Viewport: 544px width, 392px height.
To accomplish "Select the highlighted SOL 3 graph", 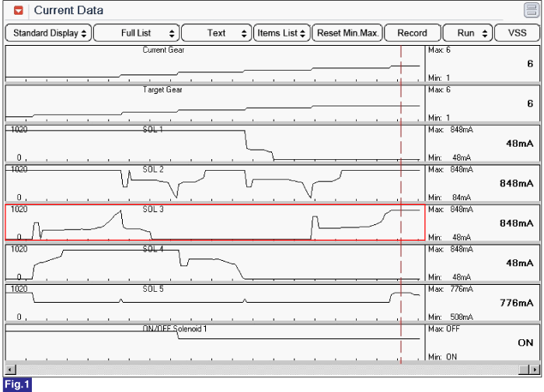I will click(x=214, y=223).
